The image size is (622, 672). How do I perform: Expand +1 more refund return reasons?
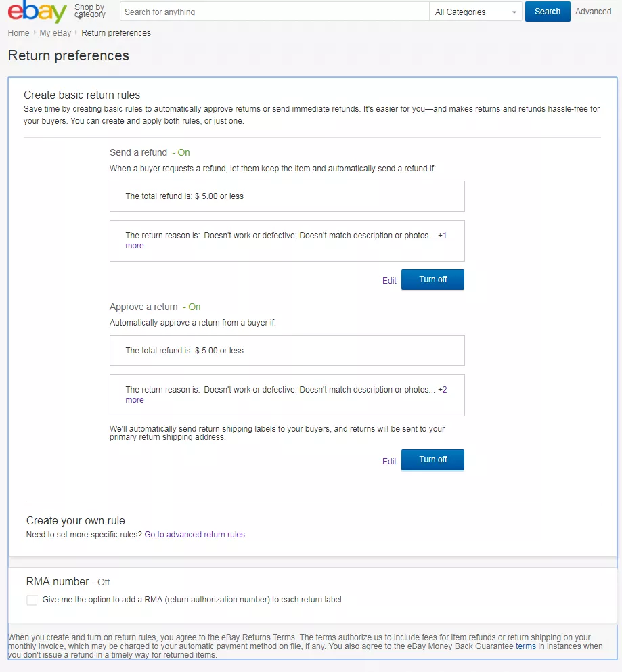(134, 245)
